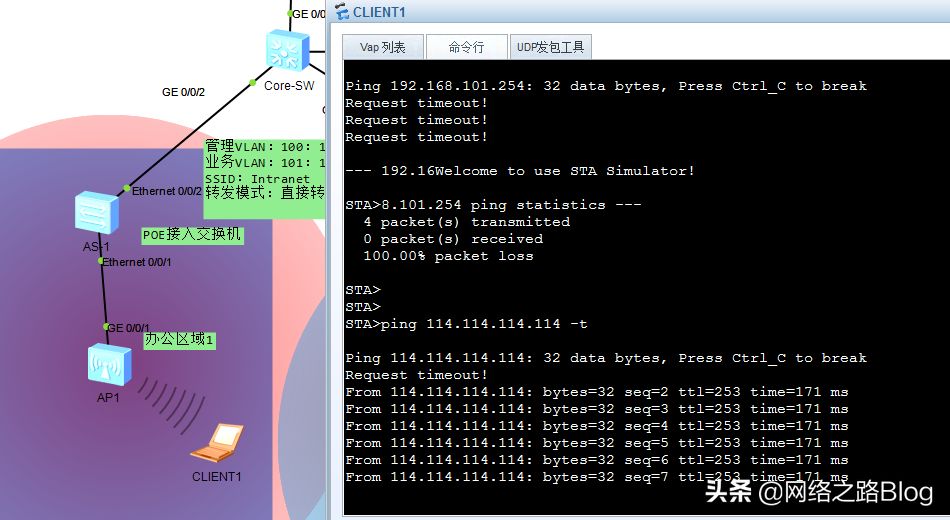Select the Core-SW switch icon

[x=287, y=51]
